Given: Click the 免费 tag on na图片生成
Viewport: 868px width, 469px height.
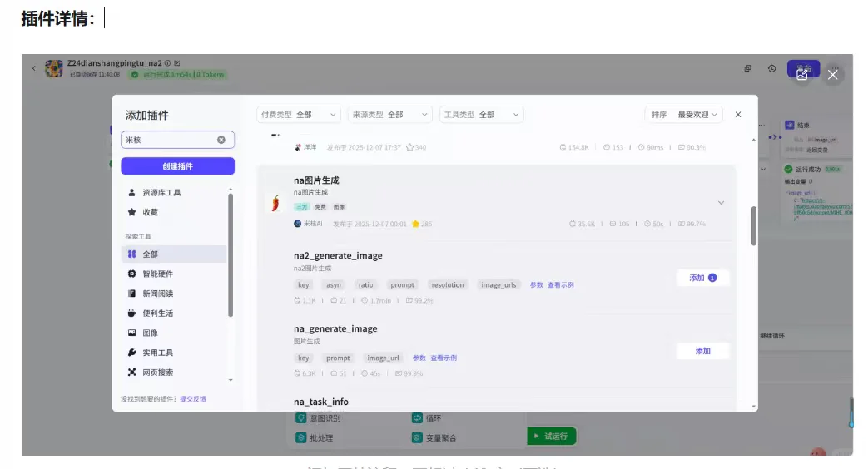Looking at the screenshot, I should point(320,207).
